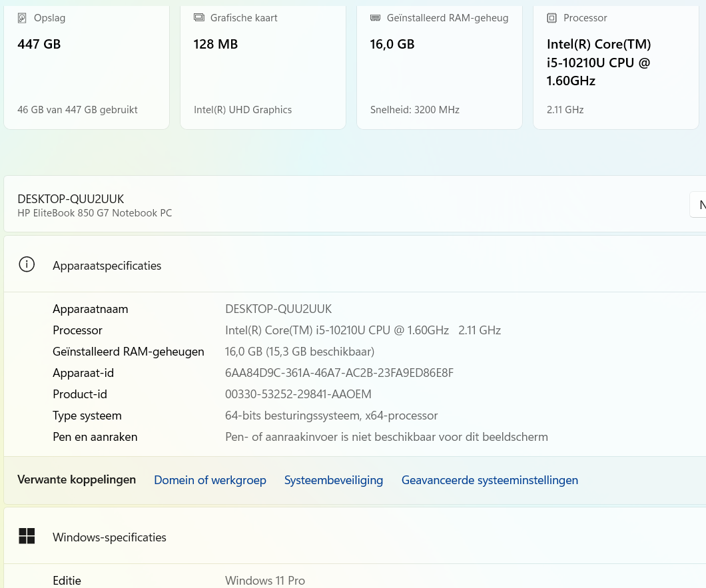Click the Windows logo beside Windows-specificaties
This screenshot has height=588, width=706.
click(x=27, y=536)
